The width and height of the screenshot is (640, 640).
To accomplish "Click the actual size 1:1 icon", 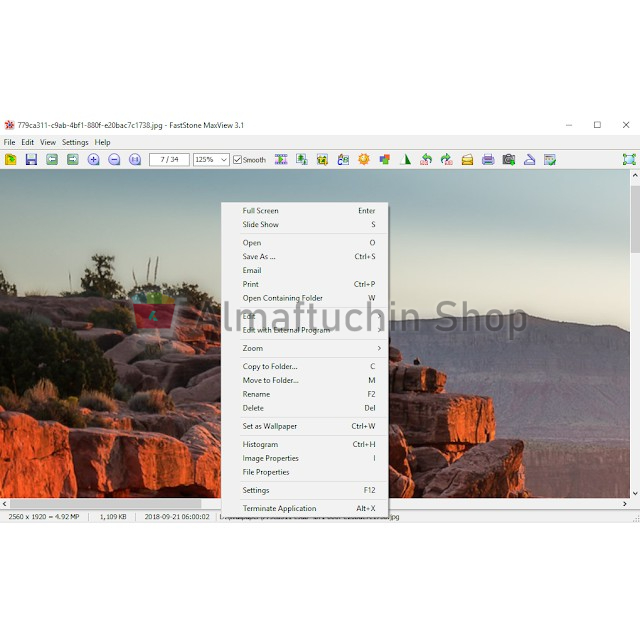I will 135,159.
